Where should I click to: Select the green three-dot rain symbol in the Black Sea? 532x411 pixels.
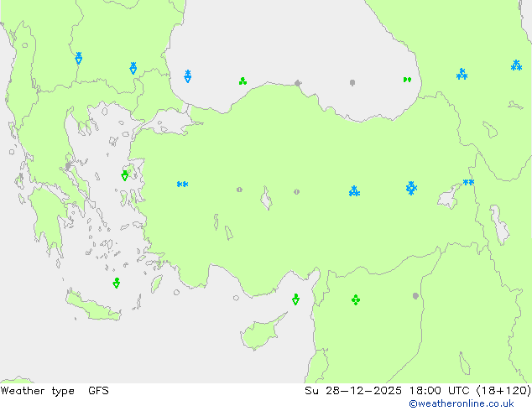[243, 81]
